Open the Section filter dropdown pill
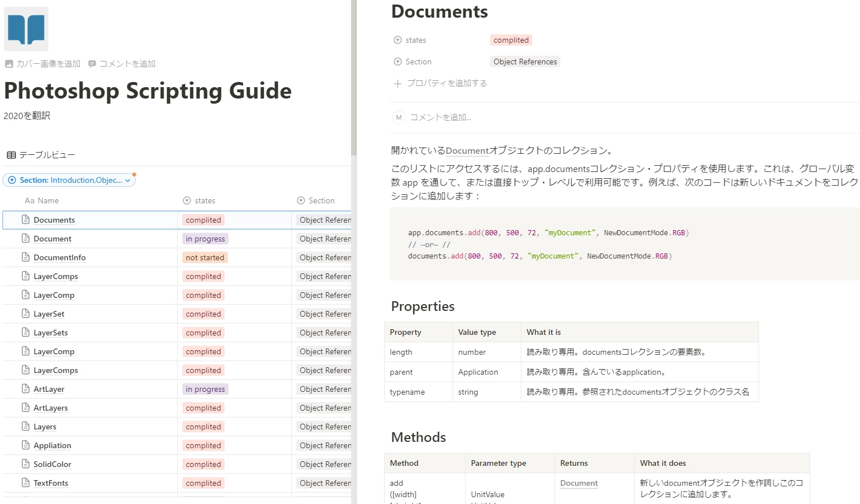Viewport: 860px width, 504px height. [69, 180]
